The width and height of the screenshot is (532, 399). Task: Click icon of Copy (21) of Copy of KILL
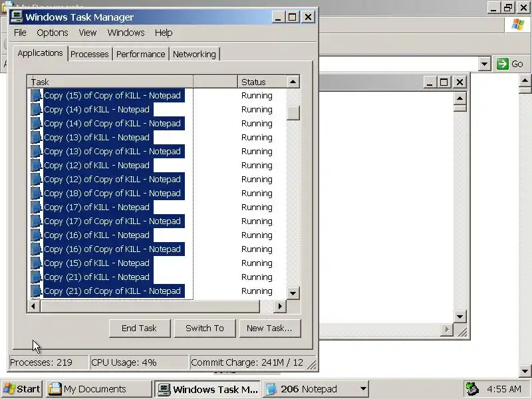click(x=36, y=291)
